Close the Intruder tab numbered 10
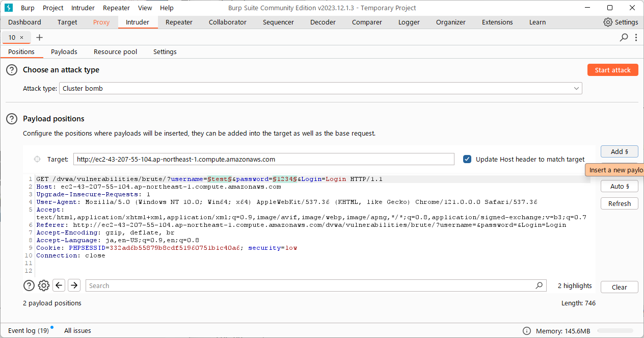The image size is (644, 338). (21, 38)
